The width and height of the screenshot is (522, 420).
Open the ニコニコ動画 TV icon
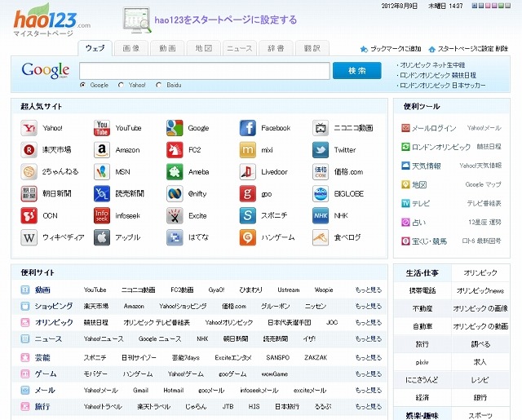click(321, 128)
